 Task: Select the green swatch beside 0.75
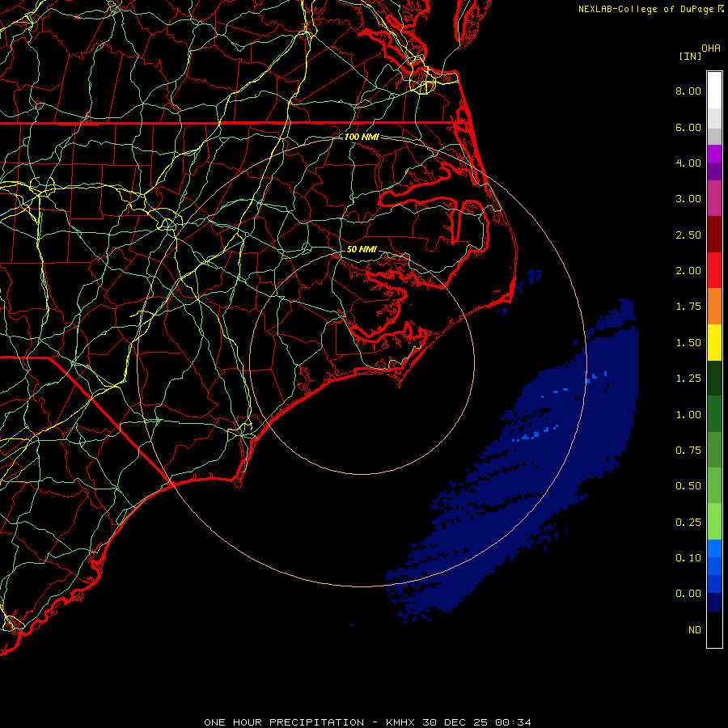point(714,450)
